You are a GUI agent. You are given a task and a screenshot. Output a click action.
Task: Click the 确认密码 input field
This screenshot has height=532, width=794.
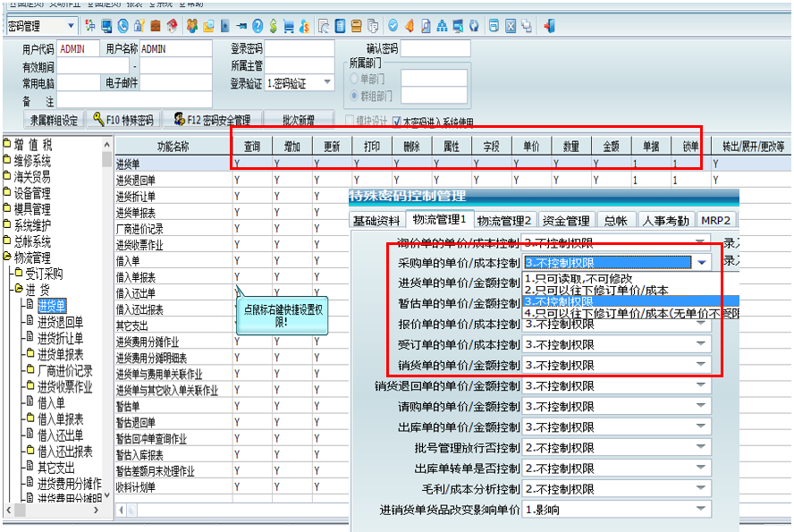(435, 48)
